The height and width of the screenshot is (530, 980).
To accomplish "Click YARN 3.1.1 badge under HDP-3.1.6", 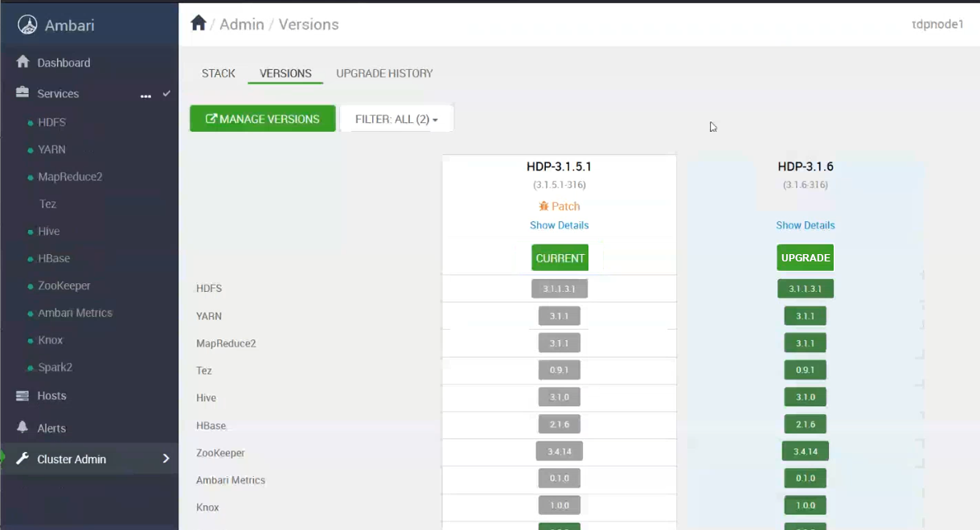I will click(x=806, y=316).
